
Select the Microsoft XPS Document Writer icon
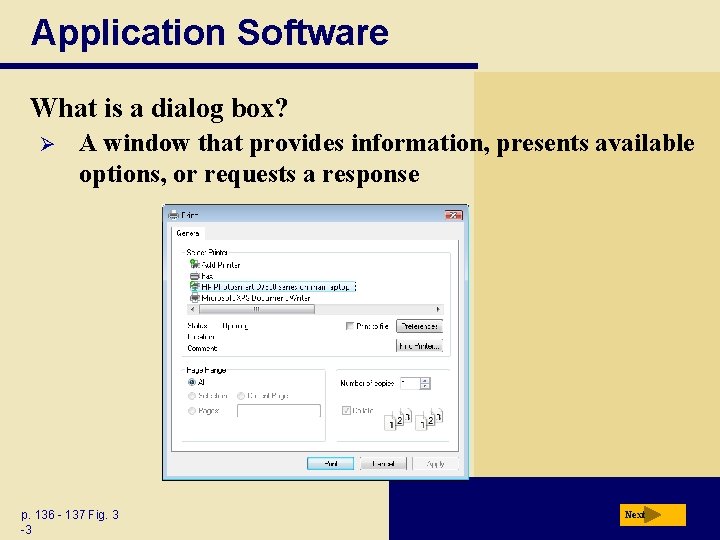coord(195,298)
